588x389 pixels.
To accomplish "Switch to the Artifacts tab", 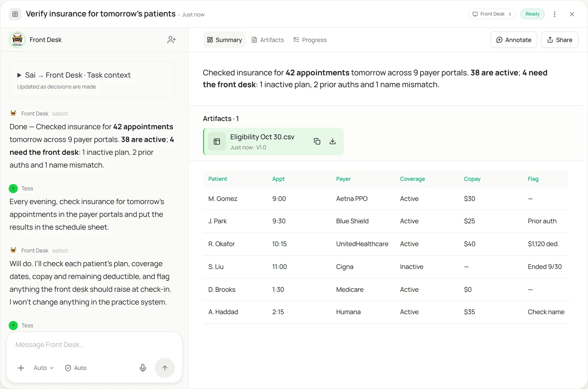I will tap(268, 40).
